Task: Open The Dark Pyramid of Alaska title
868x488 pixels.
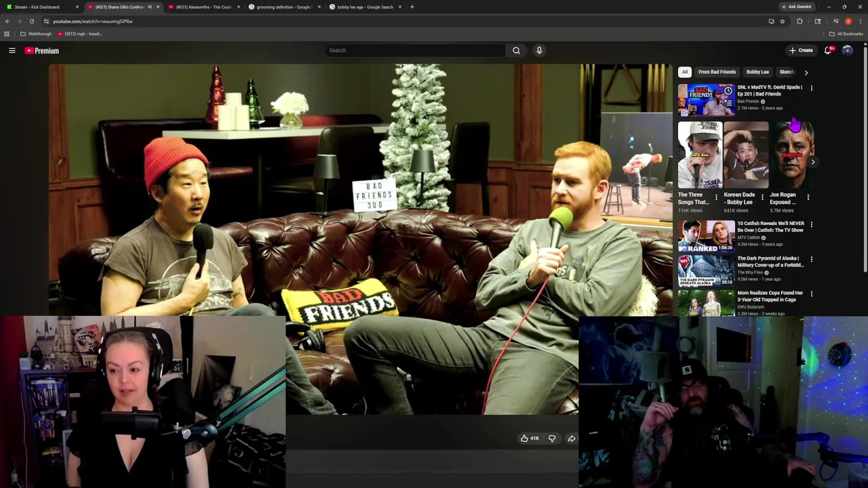Action: tap(770, 262)
